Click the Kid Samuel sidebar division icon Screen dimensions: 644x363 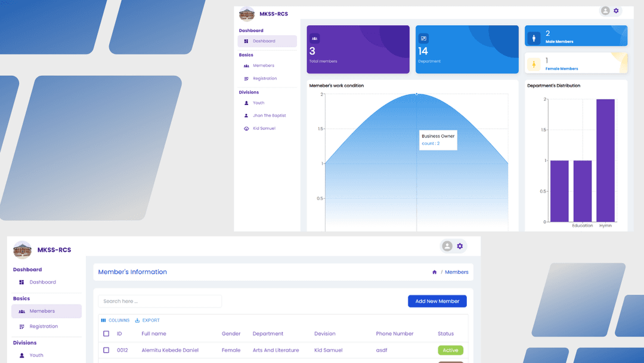[x=246, y=128]
